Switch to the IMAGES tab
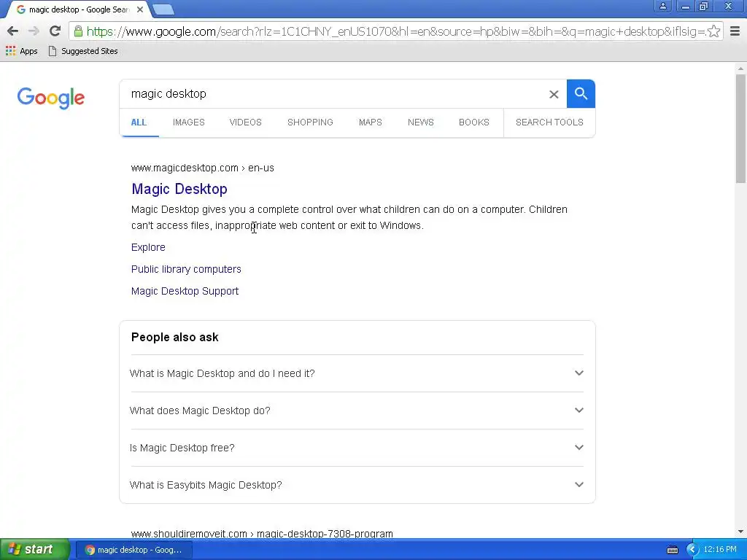747x560 pixels. 189,122
